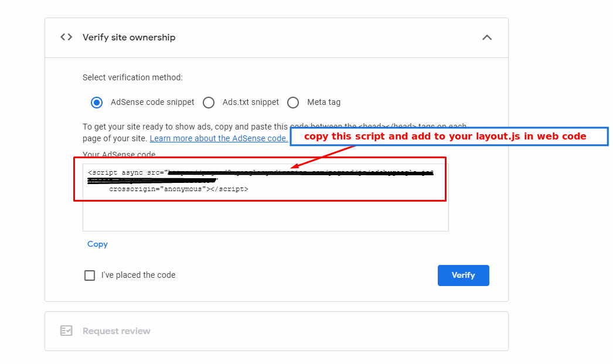Click the Your AdSense code label

tap(119, 154)
